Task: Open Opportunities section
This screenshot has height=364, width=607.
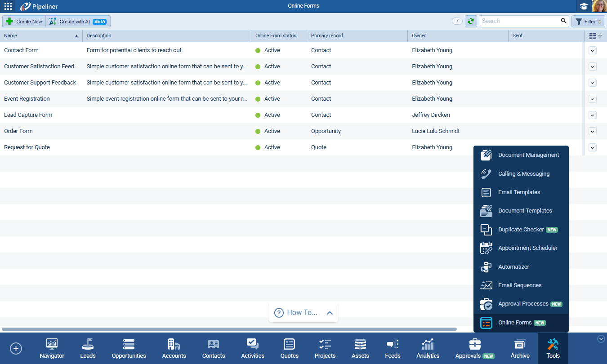Action: click(129, 349)
